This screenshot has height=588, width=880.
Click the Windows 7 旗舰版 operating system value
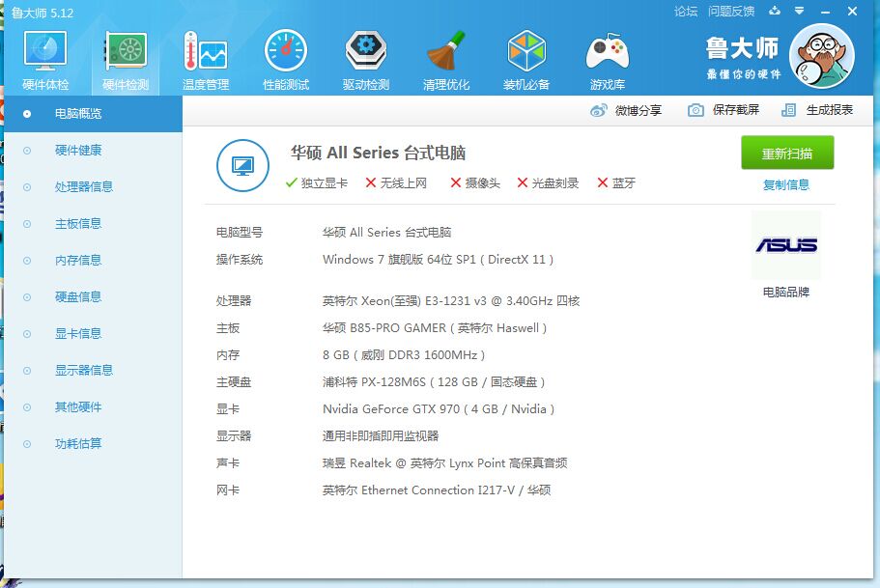coord(438,259)
